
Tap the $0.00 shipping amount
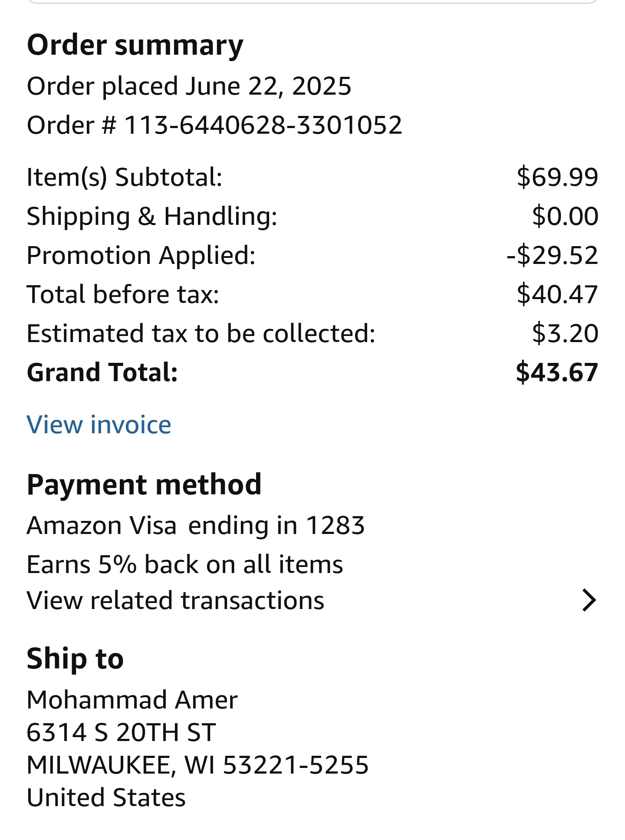(x=565, y=216)
